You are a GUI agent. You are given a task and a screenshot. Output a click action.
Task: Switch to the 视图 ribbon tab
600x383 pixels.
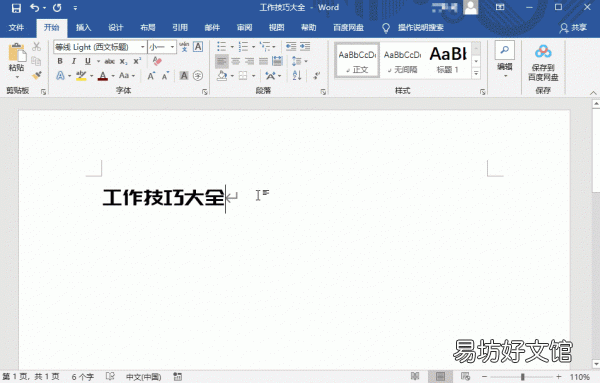coord(276,28)
